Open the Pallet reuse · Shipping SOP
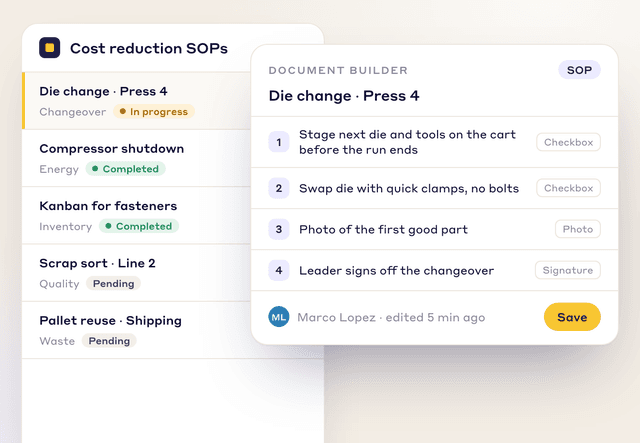Viewport: 640px width, 443px height. (136, 330)
